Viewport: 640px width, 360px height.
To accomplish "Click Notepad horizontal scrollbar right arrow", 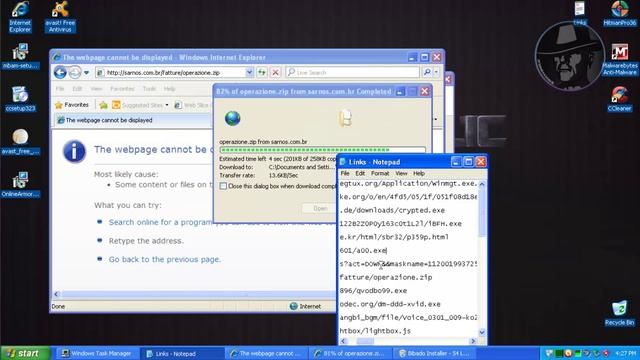I will tap(473, 341).
